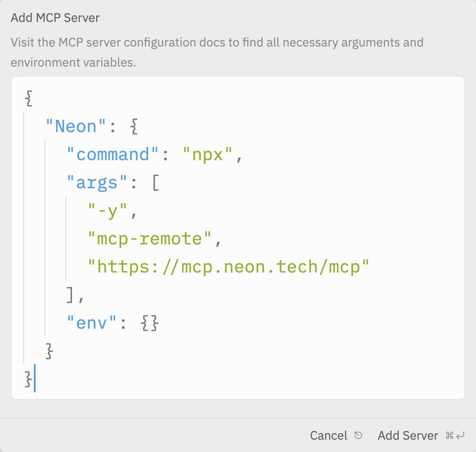Click the undo-style icon beside Cancel

point(358,435)
